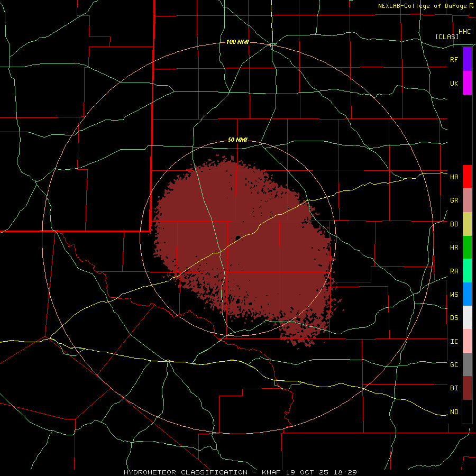The width and height of the screenshot is (476, 476).
Task: Click the HA red legend swatch
Action: click(467, 177)
